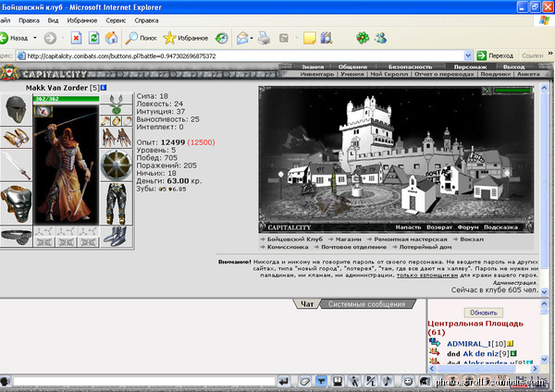Screen dimensions: 555x392
Task: Click the Refresh page icon in IE toolbar
Action: tap(93, 38)
